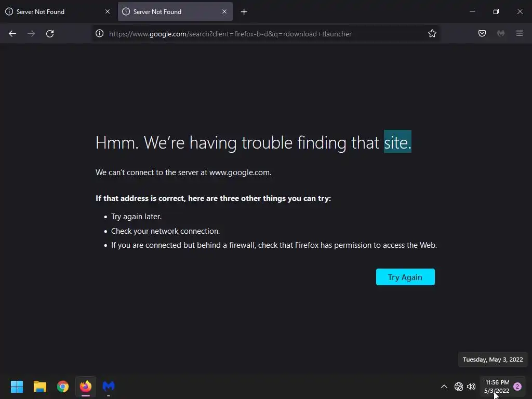532x399 pixels.
Task: Restore down the Firefox window
Action: point(496,11)
